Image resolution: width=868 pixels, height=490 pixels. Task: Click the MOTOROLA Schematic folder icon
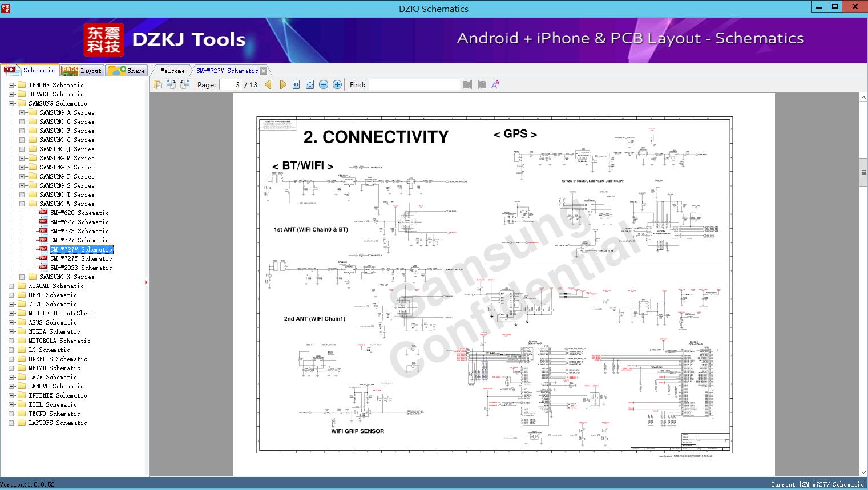pyautogui.click(x=22, y=341)
